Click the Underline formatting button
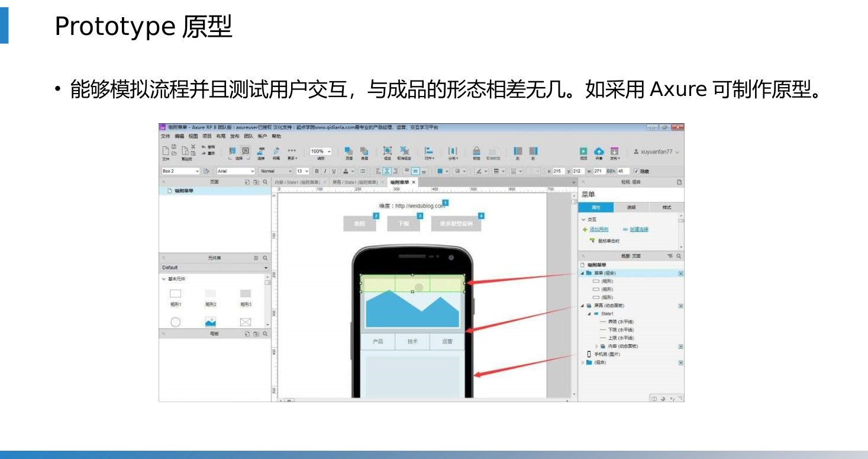 pyautogui.click(x=334, y=171)
